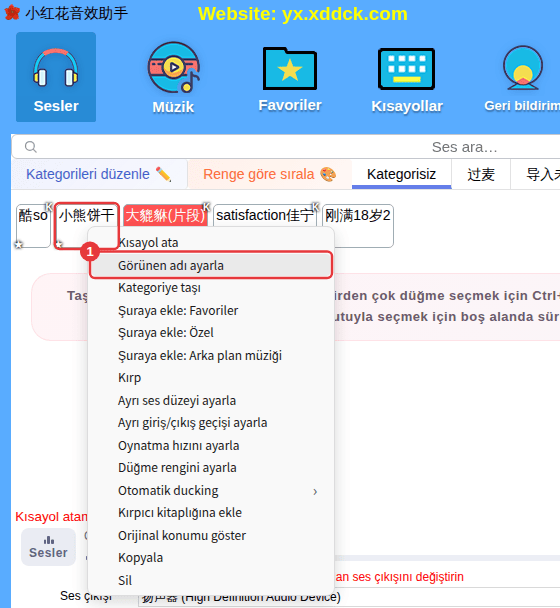560x608 pixels.
Task: Play the satisfaction佳宁 sound button
Action: point(264,215)
